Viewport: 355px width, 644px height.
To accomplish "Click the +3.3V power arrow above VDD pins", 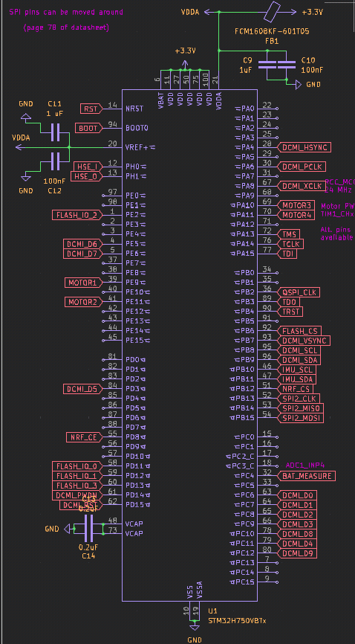I will [185, 65].
